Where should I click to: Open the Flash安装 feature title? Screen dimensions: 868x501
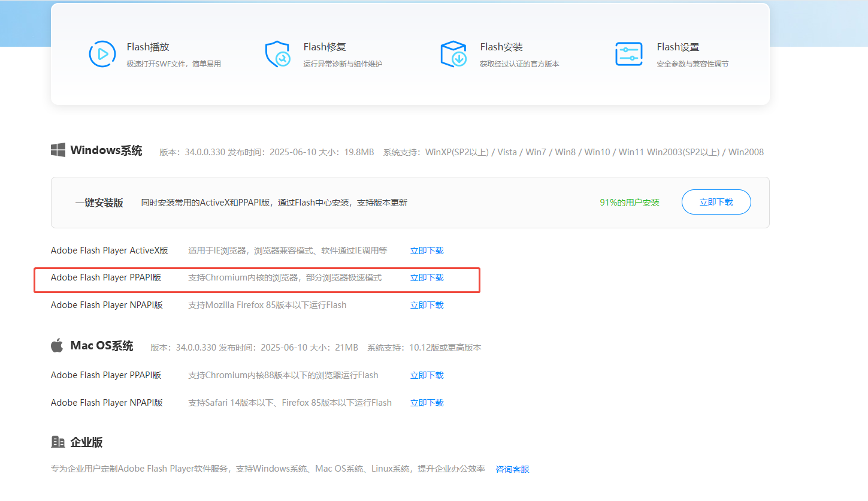click(x=501, y=47)
